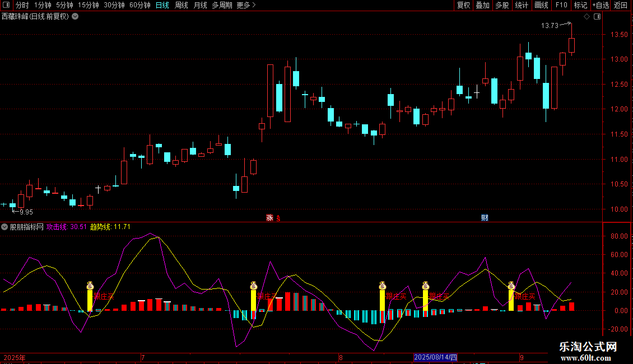
Task: Click the diamond icon above chart
Action: 587,17
